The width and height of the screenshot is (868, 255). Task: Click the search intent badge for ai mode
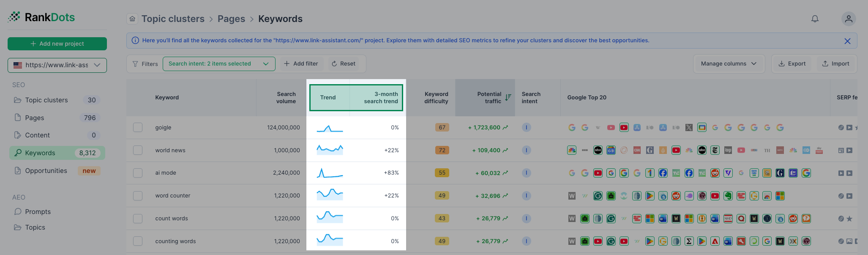(527, 173)
